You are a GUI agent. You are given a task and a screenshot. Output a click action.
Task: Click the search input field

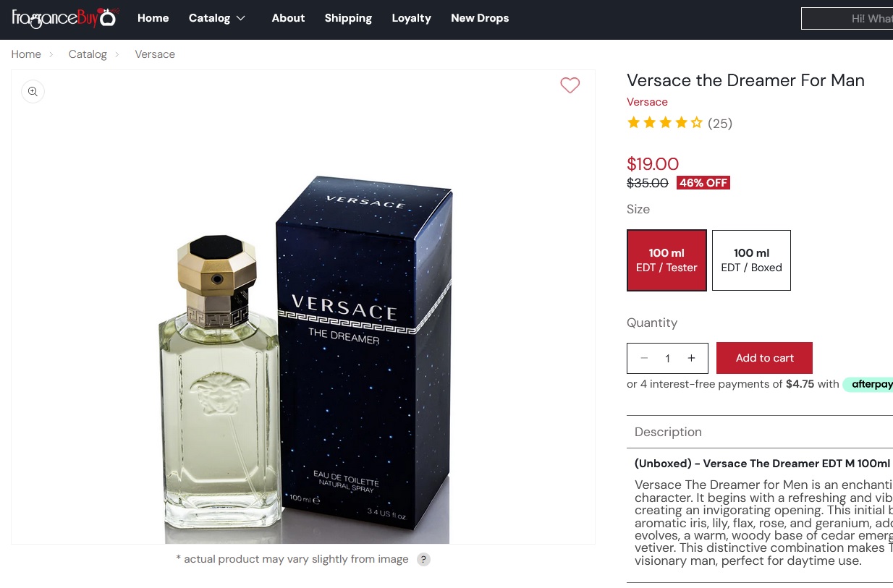[x=847, y=18]
